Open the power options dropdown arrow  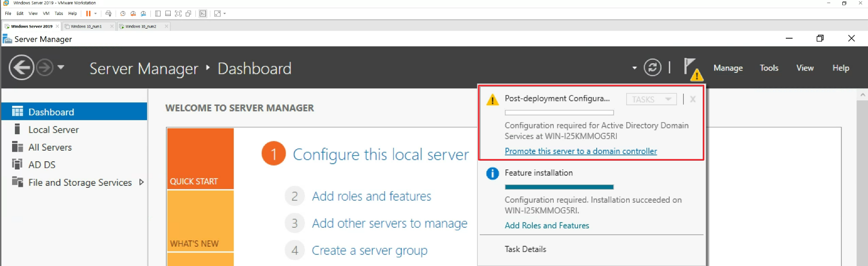click(95, 14)
